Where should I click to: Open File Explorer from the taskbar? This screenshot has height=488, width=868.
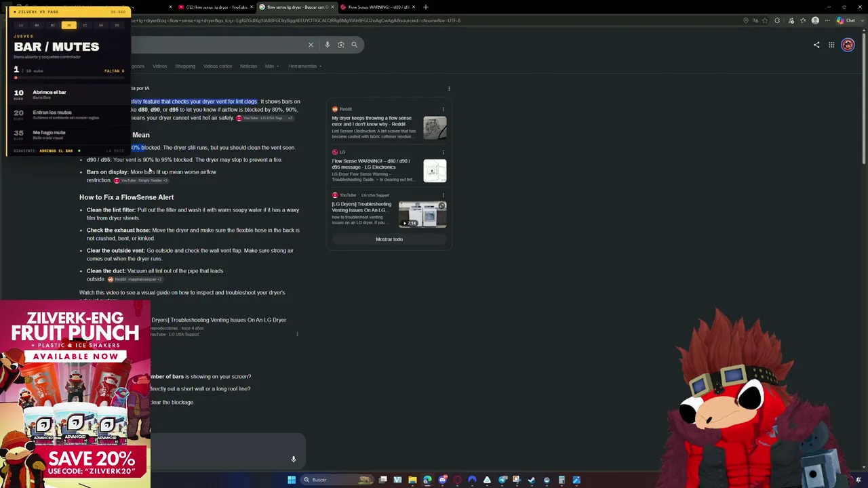point(412,480)
